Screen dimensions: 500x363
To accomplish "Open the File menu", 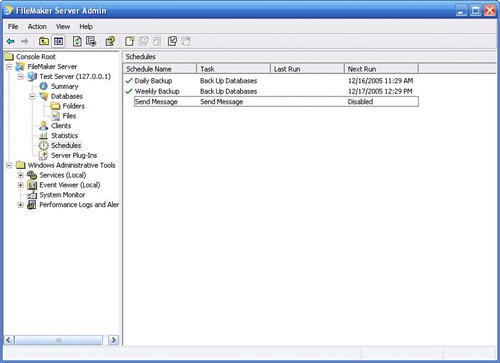I will [13, 27].
